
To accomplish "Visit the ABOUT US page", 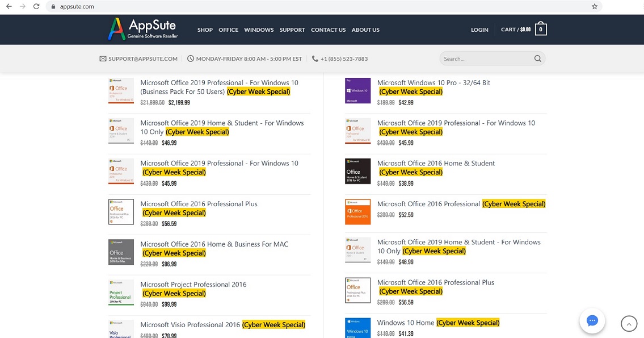I will pyautogui.click(x=365, y=30).
